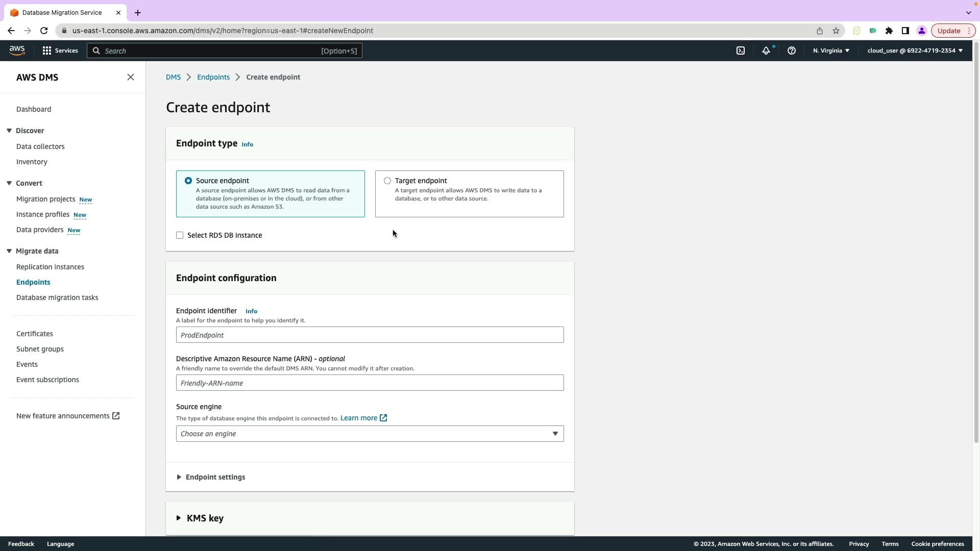This screenshot has height=551, width=980.
Task: Expand the KMS key section
Action: pyautogui.click(x=205, y=518)
